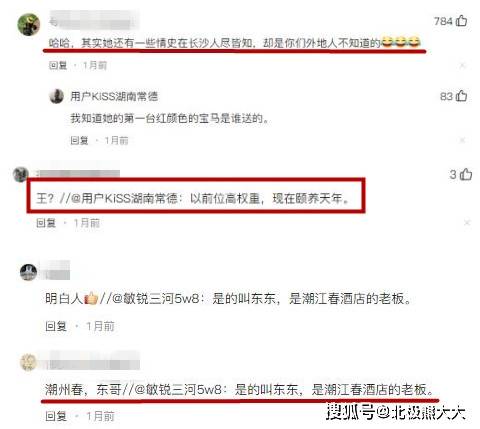
Task: Open the username 用户KiSS湖南常德 profile
Action: point(114,96)
